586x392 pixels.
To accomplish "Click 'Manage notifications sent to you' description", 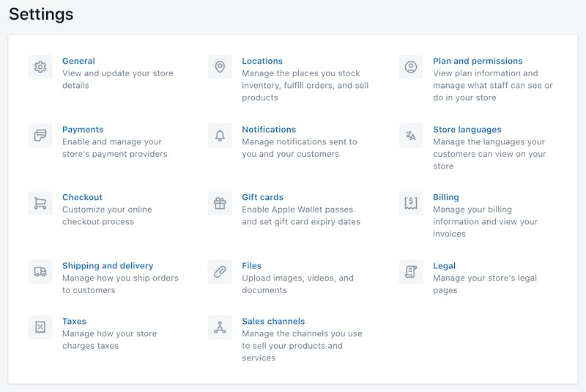I will (300, 147).
